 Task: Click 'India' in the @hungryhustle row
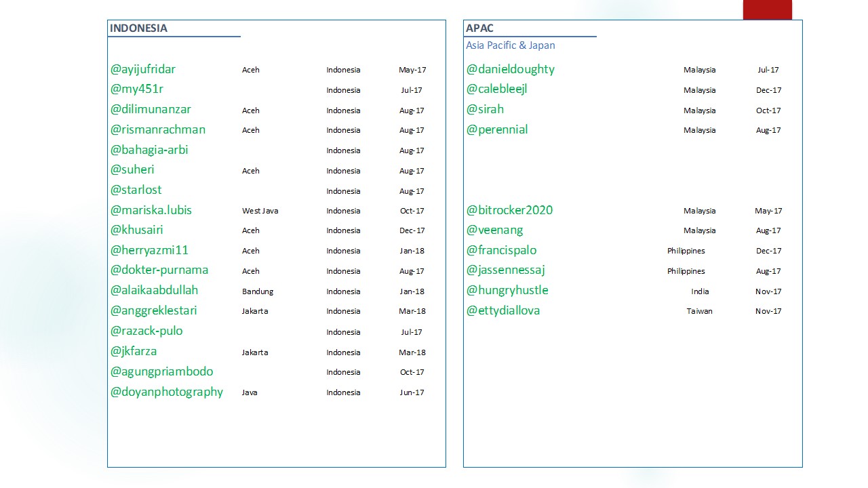coord(700,291)
